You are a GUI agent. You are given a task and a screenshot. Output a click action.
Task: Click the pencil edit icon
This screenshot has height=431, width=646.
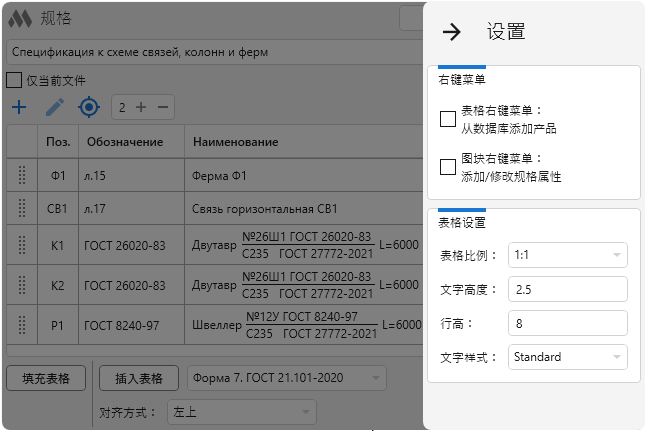(54, 107)
